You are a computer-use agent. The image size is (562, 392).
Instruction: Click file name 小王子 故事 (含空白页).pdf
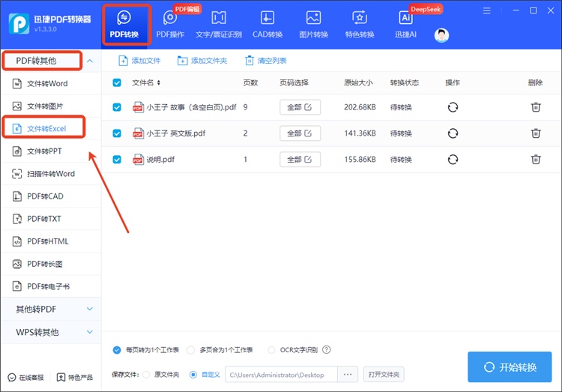click(191, 107)
